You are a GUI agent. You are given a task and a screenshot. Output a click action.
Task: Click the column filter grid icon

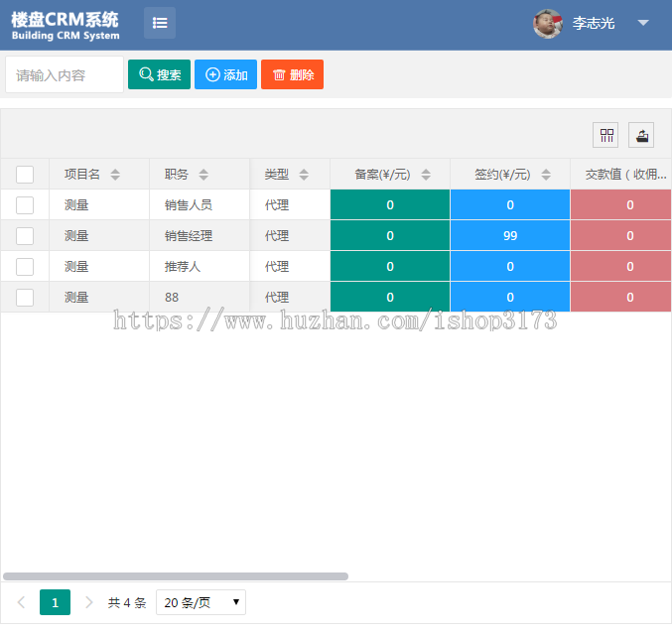click(605, 135)
